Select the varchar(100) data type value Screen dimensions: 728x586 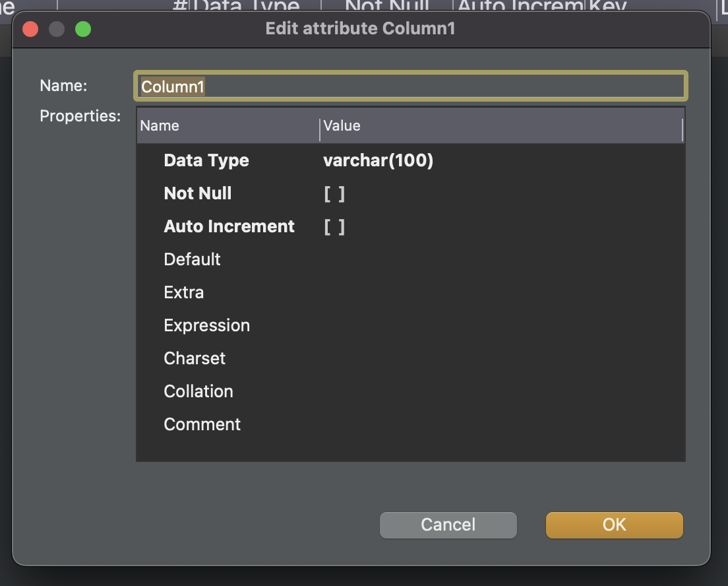click(378, 160)
